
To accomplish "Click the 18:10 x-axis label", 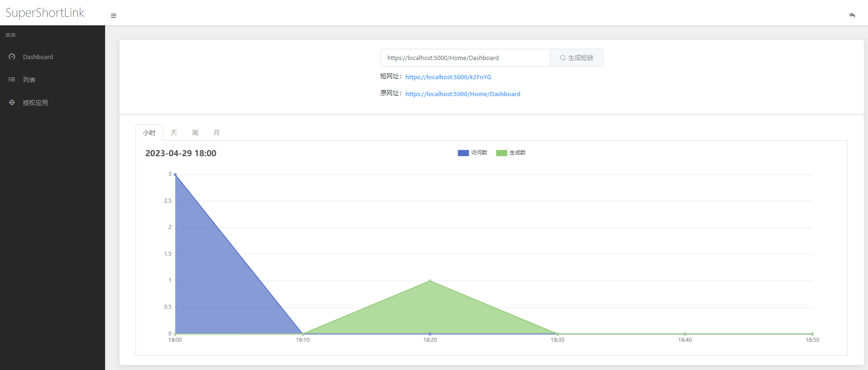I will 303,340.
